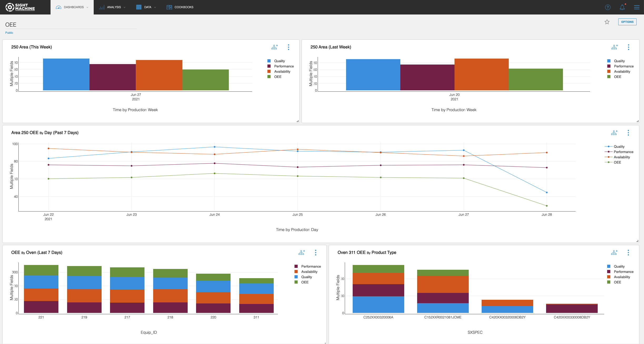The height and width of the screenshot is (344, 644).
Task: Click the Public visibility link
Action: point(9,33)
